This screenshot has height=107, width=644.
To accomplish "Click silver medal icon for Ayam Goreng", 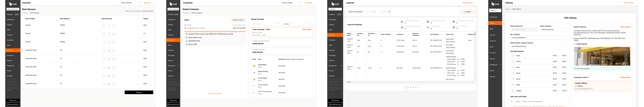I will coord(254,73).
